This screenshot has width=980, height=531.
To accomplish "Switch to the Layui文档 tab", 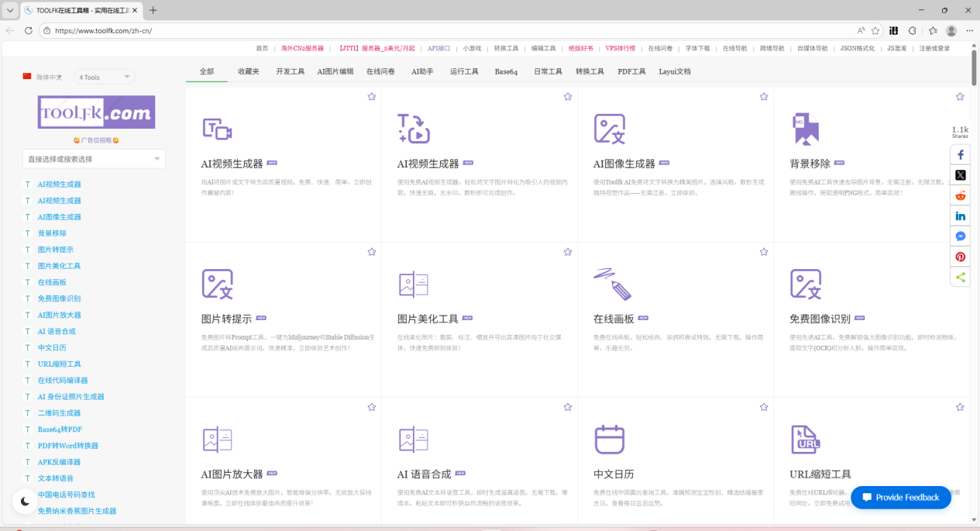I will 675,71.
